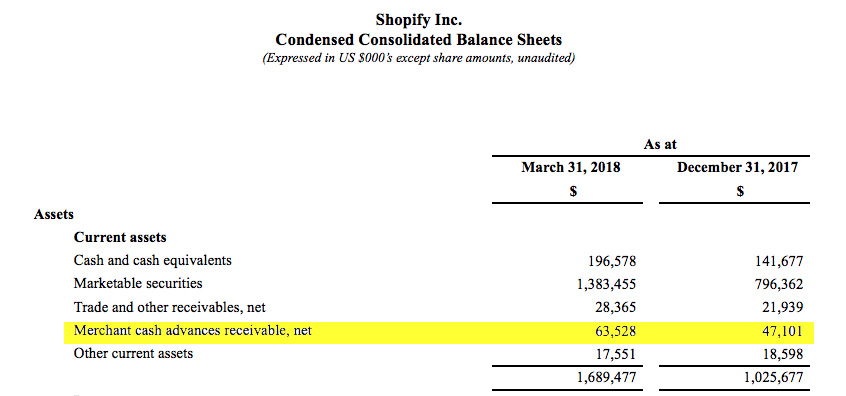The width and height of the screenshot is (846, 396).
Task: Select the 796,362 marketable securities value
Action: tap(779, 284)
